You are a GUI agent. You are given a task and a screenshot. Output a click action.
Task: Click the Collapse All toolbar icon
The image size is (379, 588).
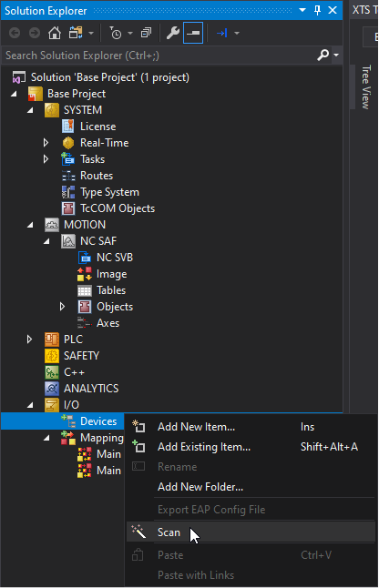[x=146, y=33]
